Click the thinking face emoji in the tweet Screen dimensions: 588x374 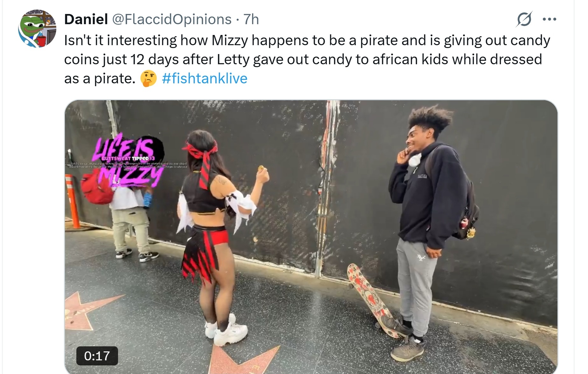[149, 79]
